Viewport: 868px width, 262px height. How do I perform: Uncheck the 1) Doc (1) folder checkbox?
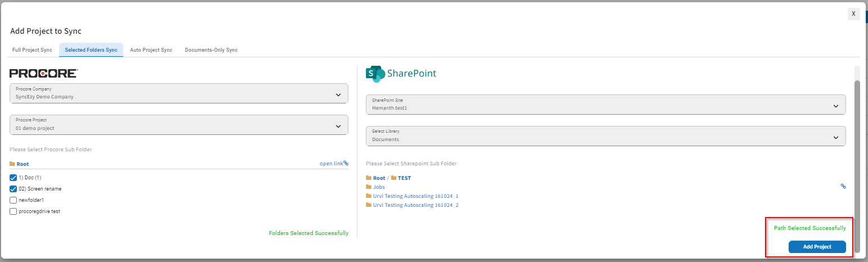pyautogui.click(x=14, y=178)
